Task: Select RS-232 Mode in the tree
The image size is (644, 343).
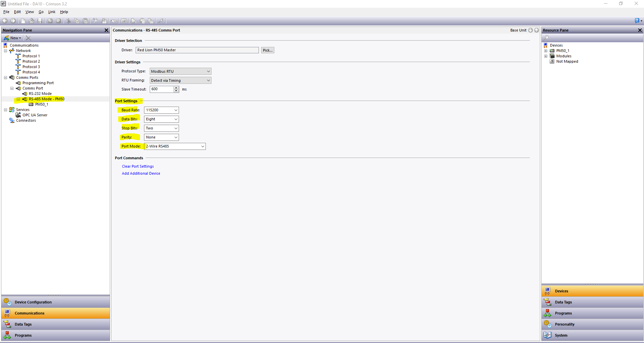Action: click(40, 94)
